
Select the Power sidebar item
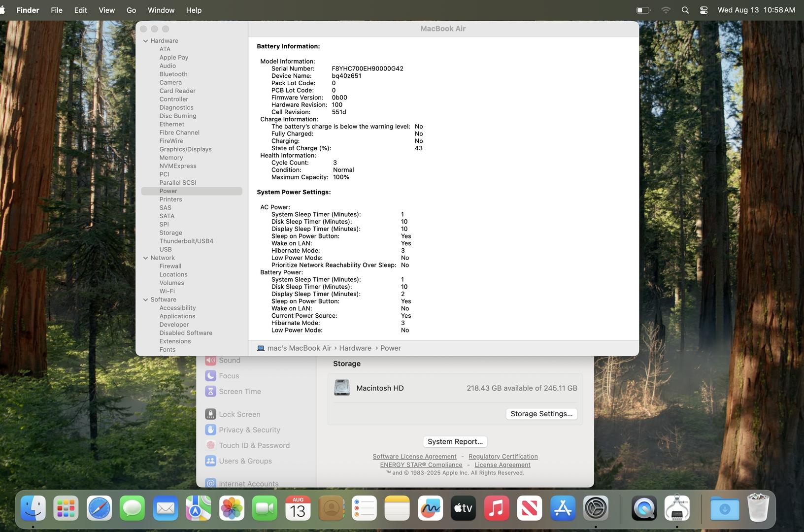[x=192, y=191]
